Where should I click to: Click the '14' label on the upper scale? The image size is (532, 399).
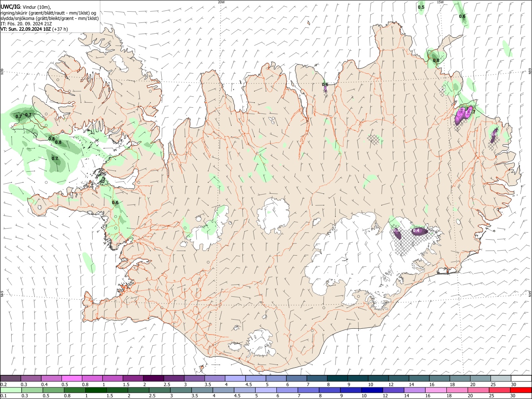tap(411, 384)
